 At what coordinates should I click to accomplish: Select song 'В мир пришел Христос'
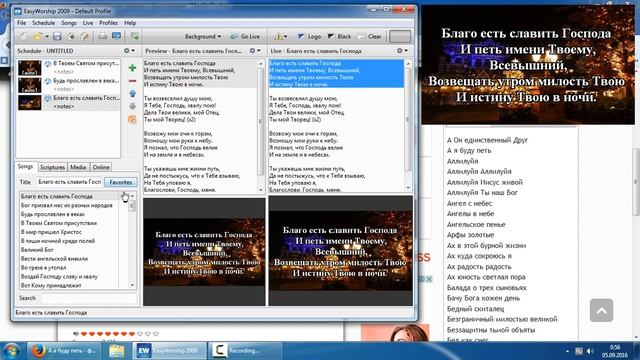point(51,232)
